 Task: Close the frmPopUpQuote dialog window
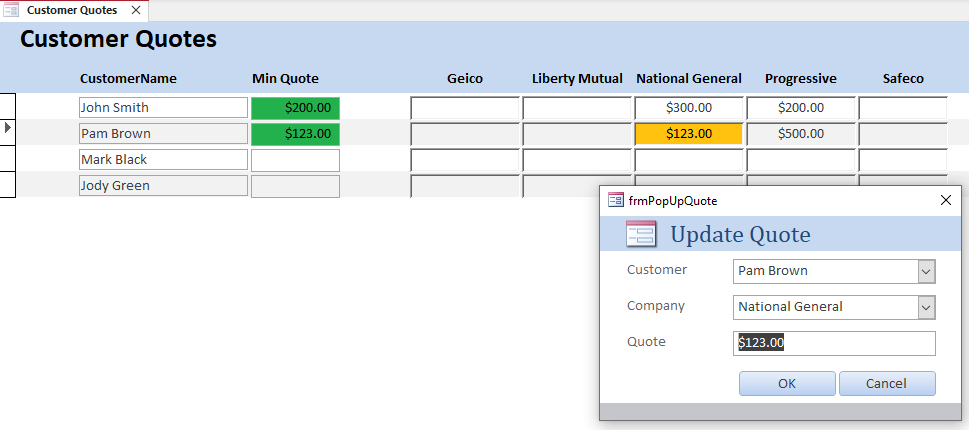pos(946,200)
